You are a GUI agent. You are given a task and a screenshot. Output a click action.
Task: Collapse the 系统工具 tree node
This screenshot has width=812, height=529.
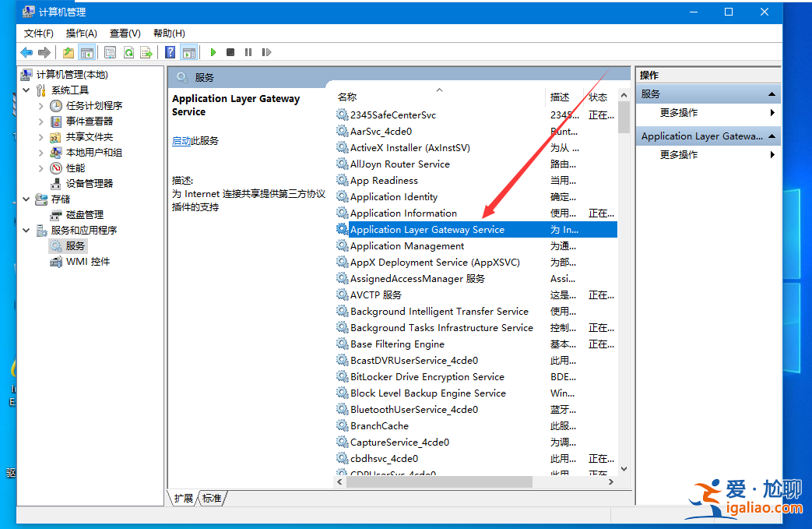coord(26,90)
